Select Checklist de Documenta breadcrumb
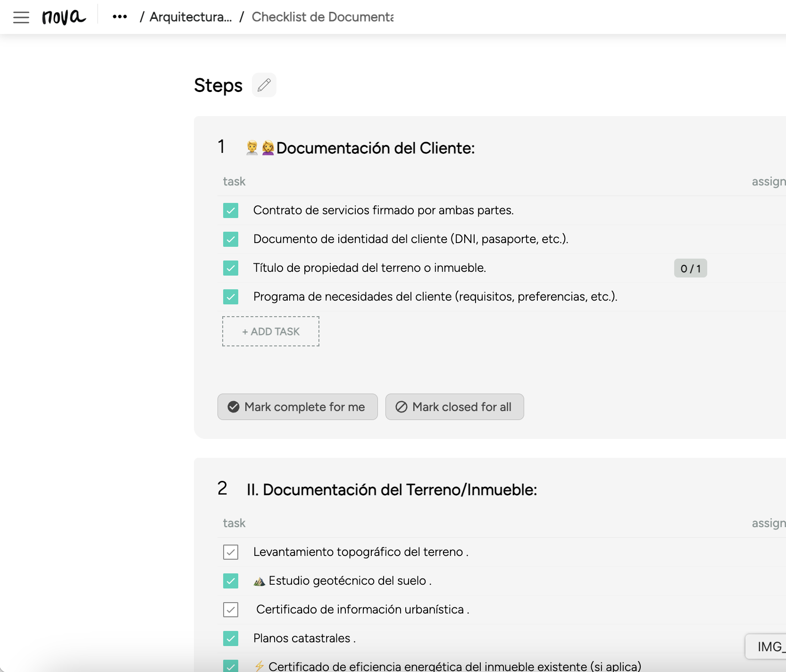This screenshot has width=786, height=672. click(322, 17)
